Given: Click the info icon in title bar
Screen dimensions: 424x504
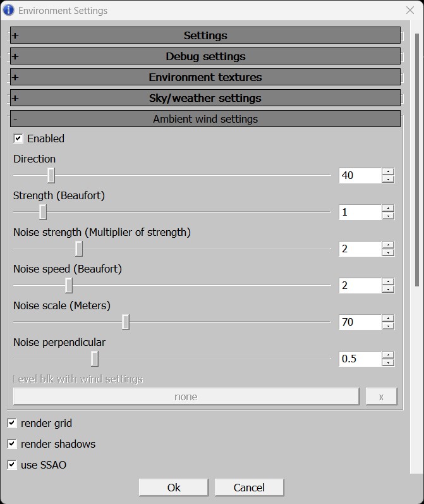Looking at the screenshot, I should click(x=8, y=10).
